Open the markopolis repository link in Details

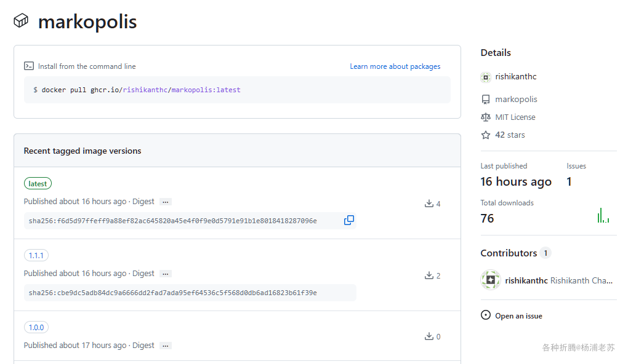(x=516, y=99)
